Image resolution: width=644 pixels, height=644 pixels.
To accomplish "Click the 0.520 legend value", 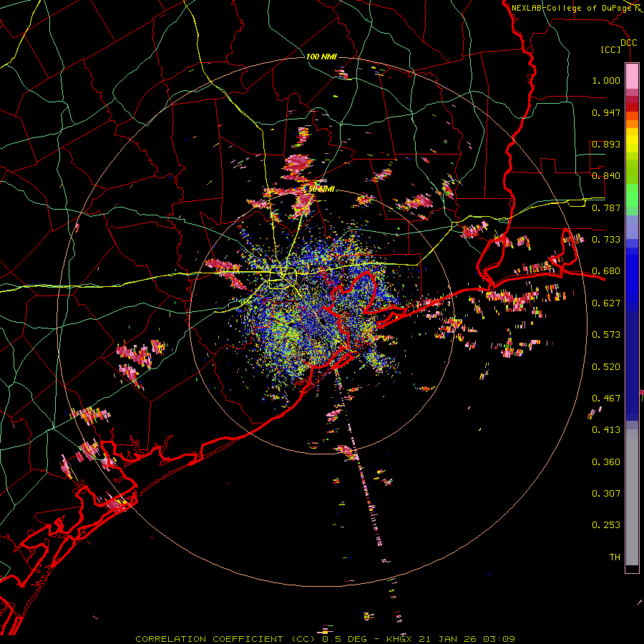I will (606, 367).
